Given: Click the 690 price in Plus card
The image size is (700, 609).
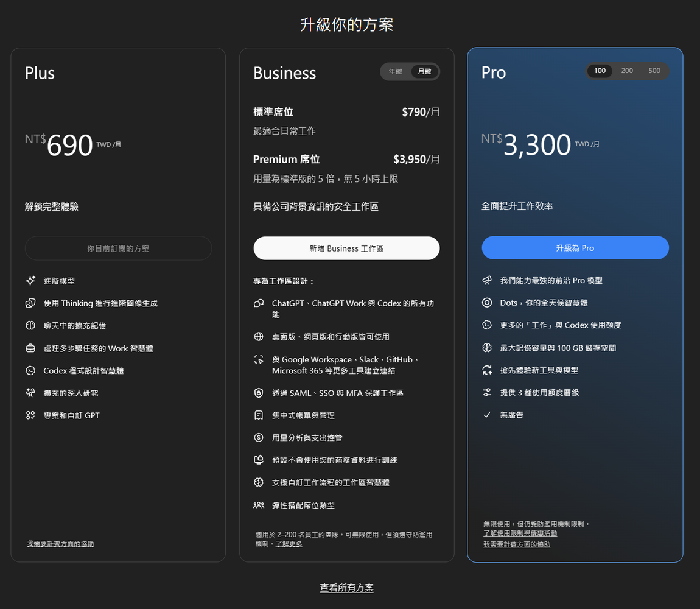Looking at the screenshot, I should click(69, 145).
